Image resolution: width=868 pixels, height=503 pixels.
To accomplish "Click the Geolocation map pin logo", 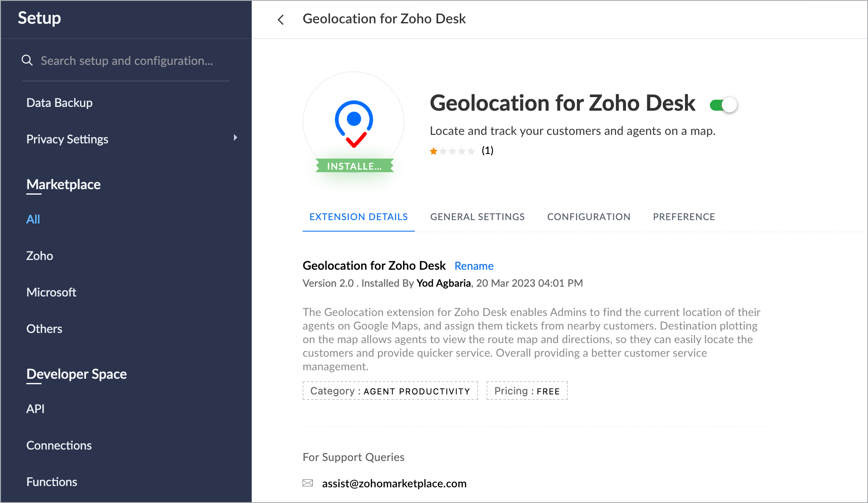I will tap(354, 124).
